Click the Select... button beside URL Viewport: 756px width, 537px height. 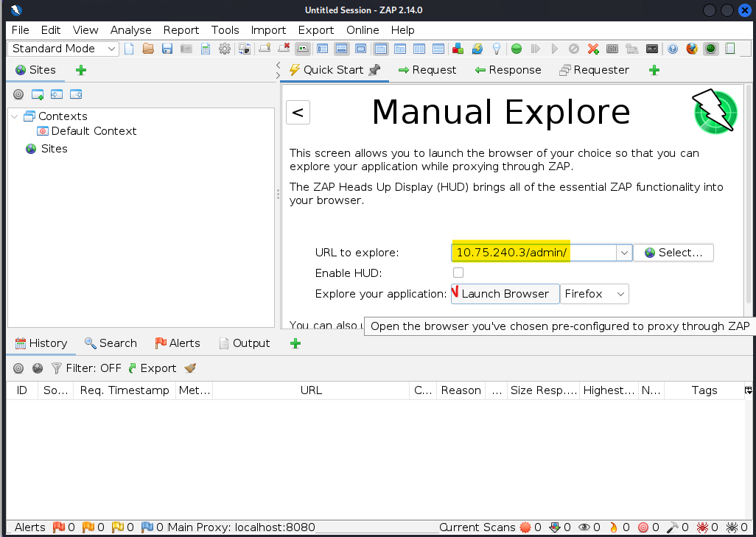(673, 253)
